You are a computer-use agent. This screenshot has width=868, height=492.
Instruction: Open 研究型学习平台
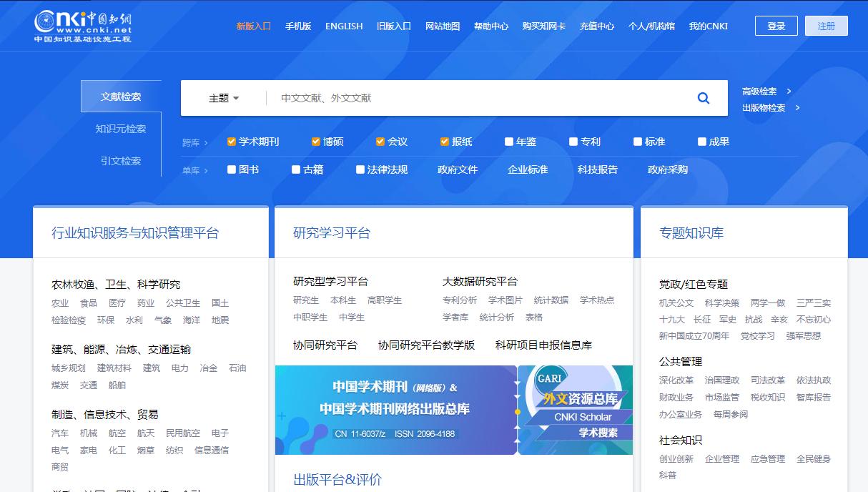(x=330, y=281)
